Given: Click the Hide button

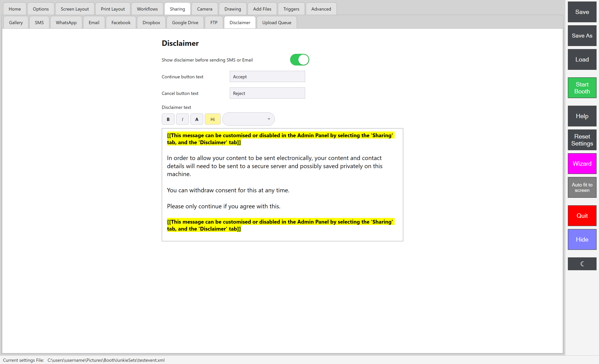Looking at the screenshot, I should click(582, 239).
